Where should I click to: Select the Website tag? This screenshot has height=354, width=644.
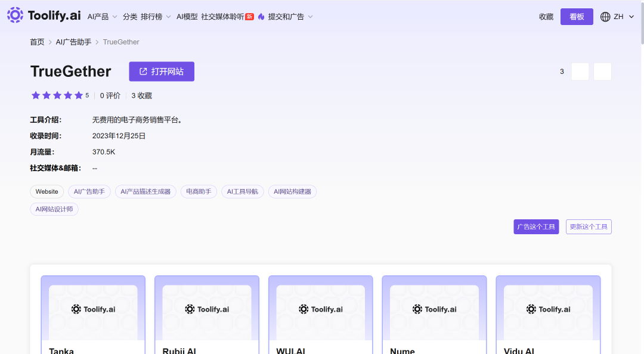pyautogui.click(x=47, y=192)
